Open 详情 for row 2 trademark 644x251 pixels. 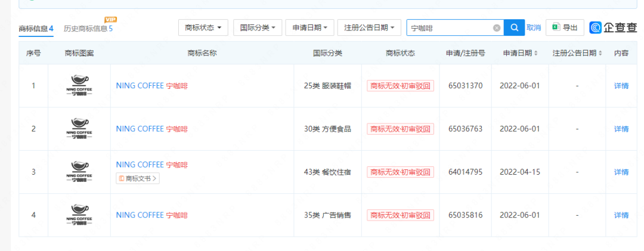[x=621, y=129]
